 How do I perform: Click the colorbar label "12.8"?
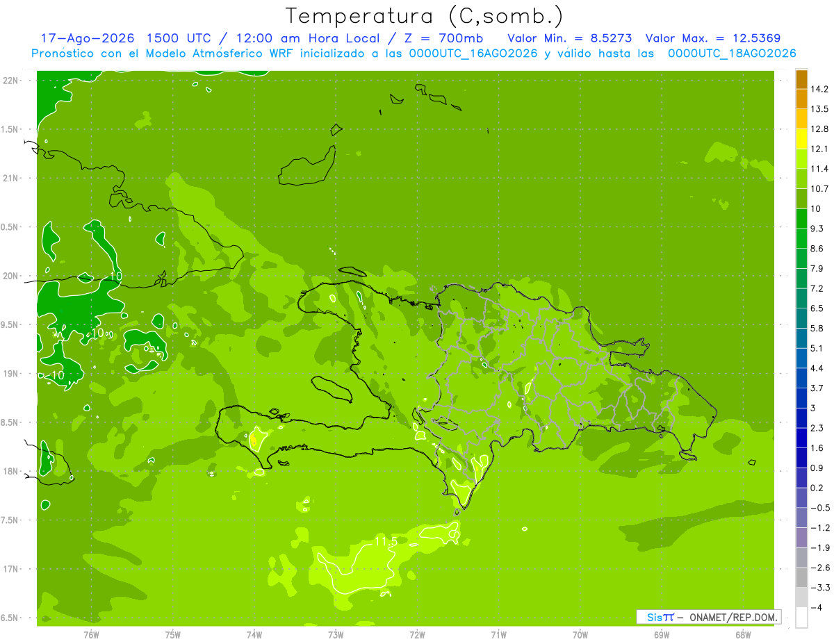point(819,129)
